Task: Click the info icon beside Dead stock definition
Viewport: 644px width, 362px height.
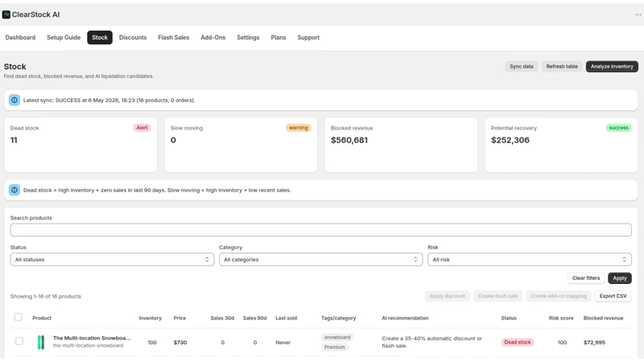Action: pyautogui.click(x=14, y=190)
